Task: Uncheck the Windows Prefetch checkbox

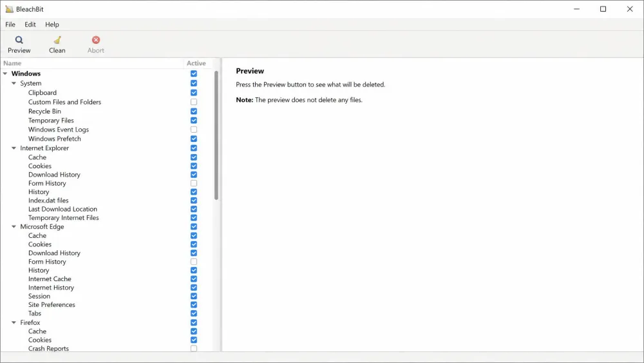Action: (194, 139)
